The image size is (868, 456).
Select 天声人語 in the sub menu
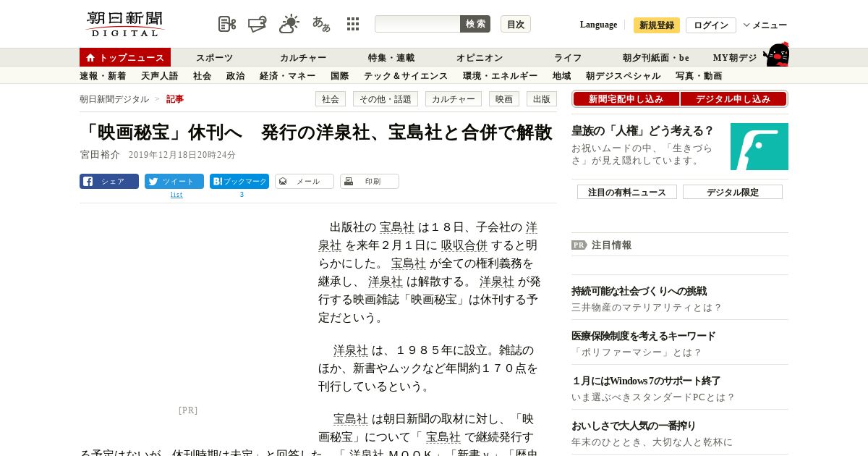point(160,76)
